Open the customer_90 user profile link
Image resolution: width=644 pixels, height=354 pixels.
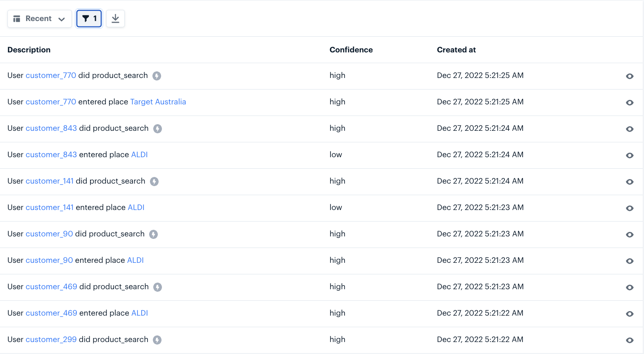pyautogui.click(x=49, y=234)
